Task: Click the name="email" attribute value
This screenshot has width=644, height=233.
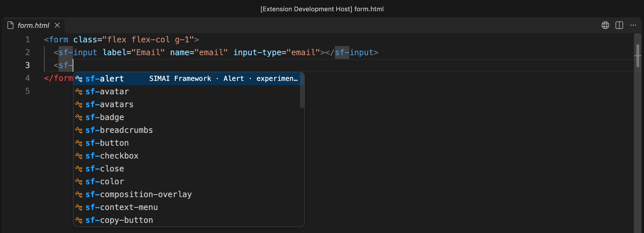Action: click(x=211, y=52)
